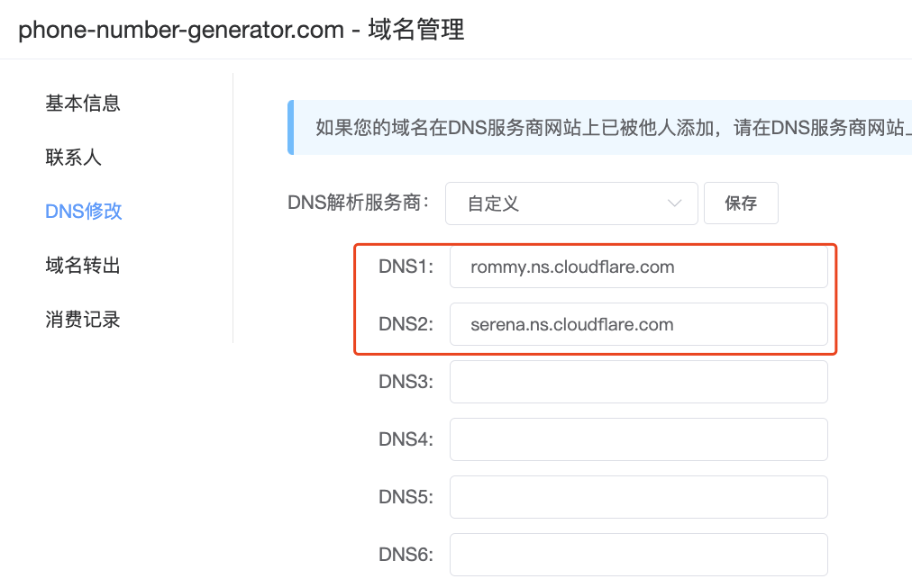Click the DNS解析服务商 label
Viewport: 912px width, 588px height.
(359, 203)
